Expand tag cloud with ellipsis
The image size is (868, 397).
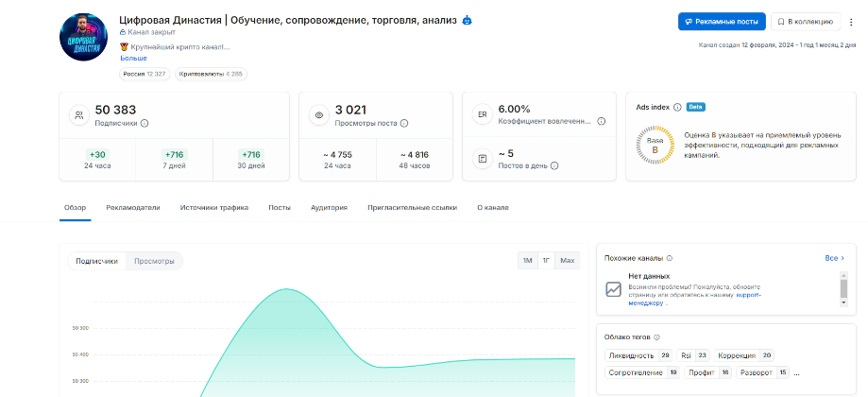point(796,373)
